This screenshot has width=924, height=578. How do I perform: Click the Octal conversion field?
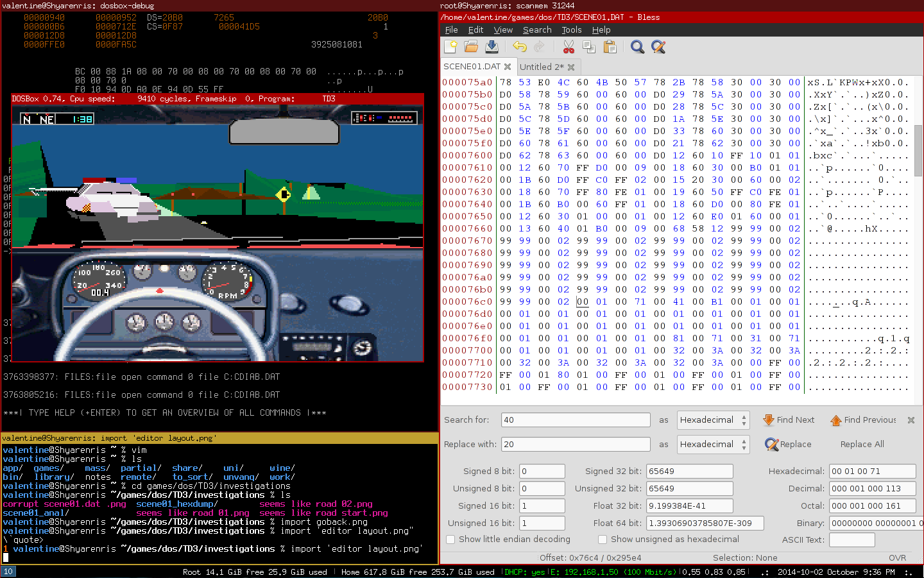point(873,506)
